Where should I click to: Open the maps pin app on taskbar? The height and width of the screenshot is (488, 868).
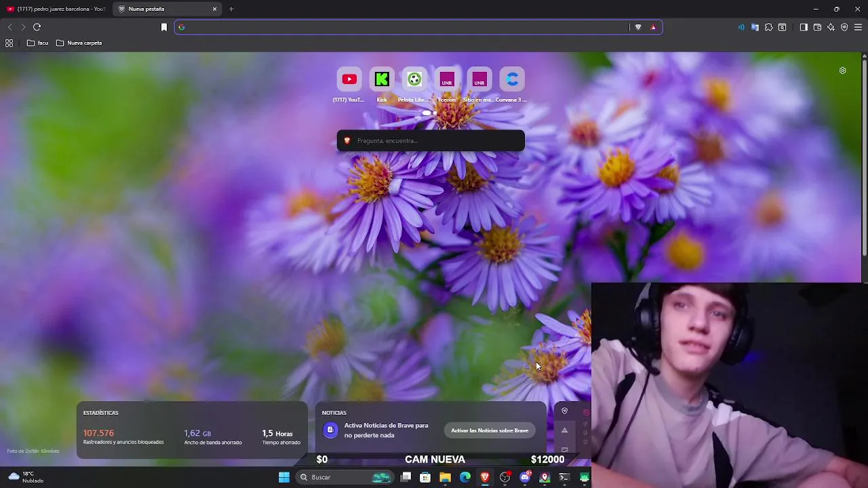click(544, 477)
